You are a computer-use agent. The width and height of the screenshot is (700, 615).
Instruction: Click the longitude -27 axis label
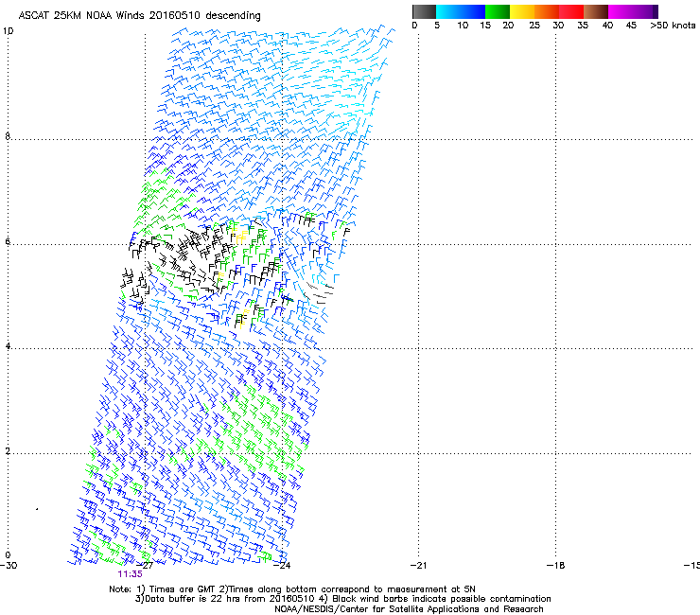coord(146,565)
